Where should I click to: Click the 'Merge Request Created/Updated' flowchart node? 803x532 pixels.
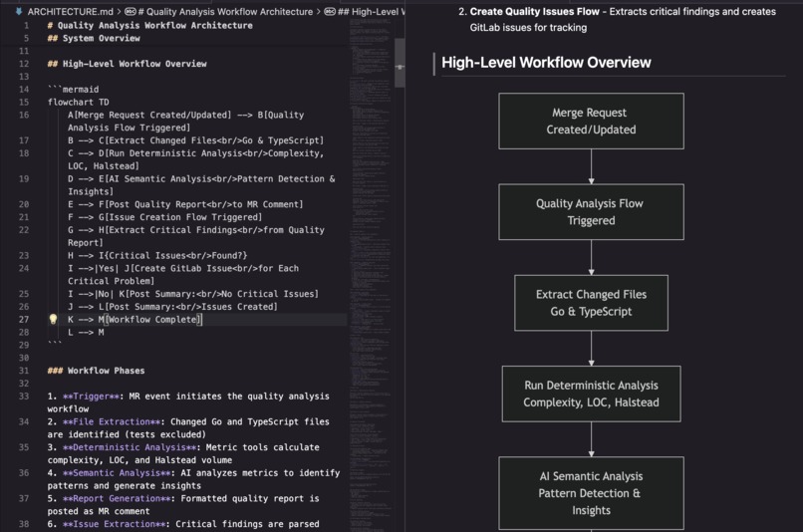[x=591, y=121]
